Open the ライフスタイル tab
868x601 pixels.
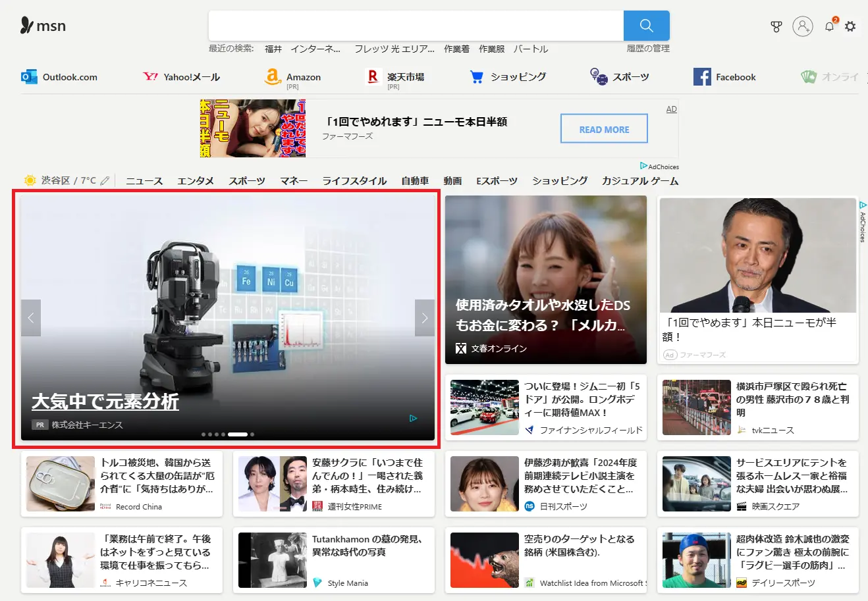[x=354, y=180]
